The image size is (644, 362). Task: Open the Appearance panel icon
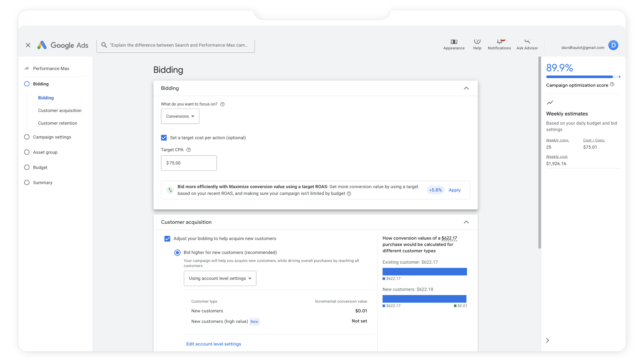(x=454, y=42)
